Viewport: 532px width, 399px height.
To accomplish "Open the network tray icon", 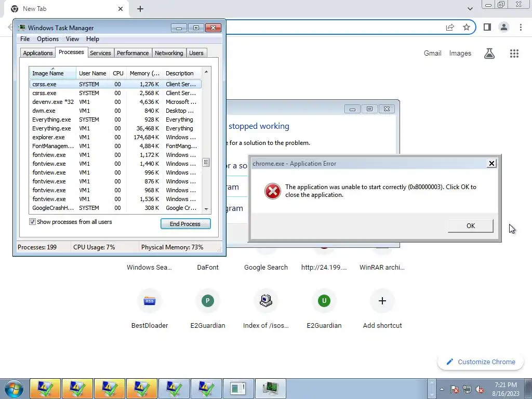I will (x=467, y=389).
